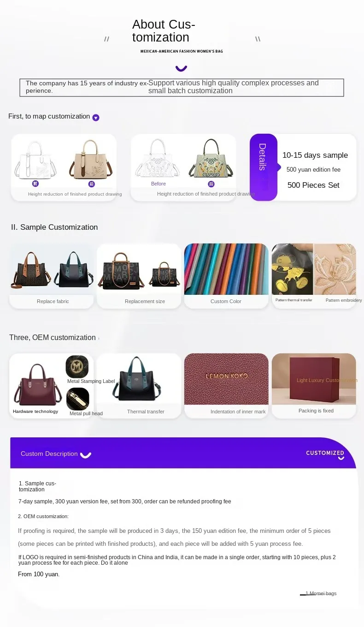
Task: Open the Pattern embroidery flower image
Action: pos(335,269)
